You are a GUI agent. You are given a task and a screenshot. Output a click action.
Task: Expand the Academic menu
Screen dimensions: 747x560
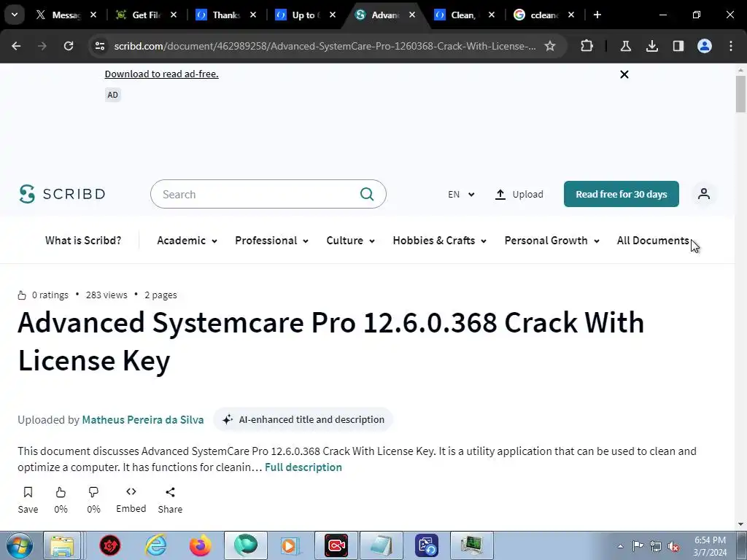click(187, 241)
